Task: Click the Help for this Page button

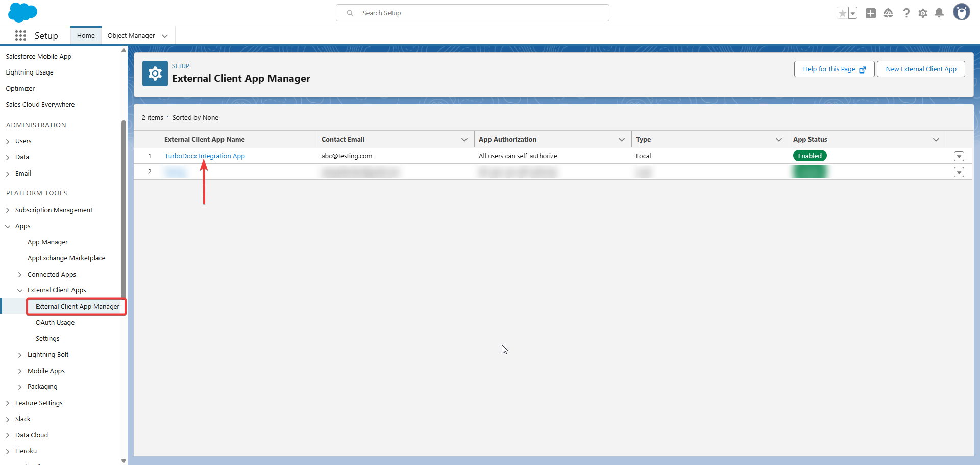Action: 834,69
